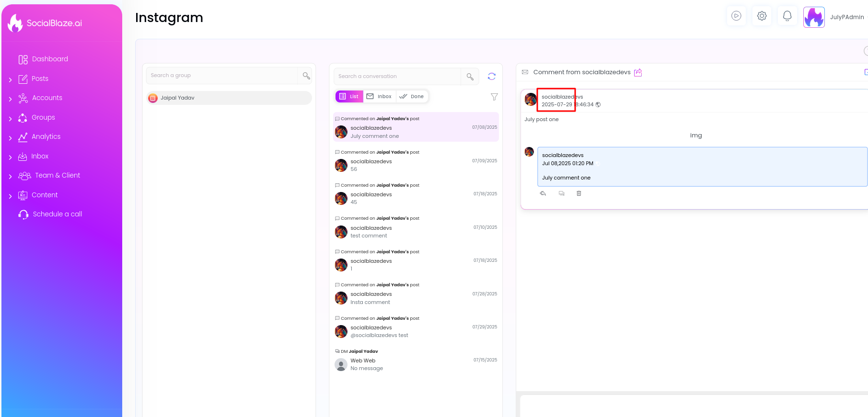Screen dimensions: 868x417
Task: Switch to the Inbox tab in conversations
Action: [379, 96]
